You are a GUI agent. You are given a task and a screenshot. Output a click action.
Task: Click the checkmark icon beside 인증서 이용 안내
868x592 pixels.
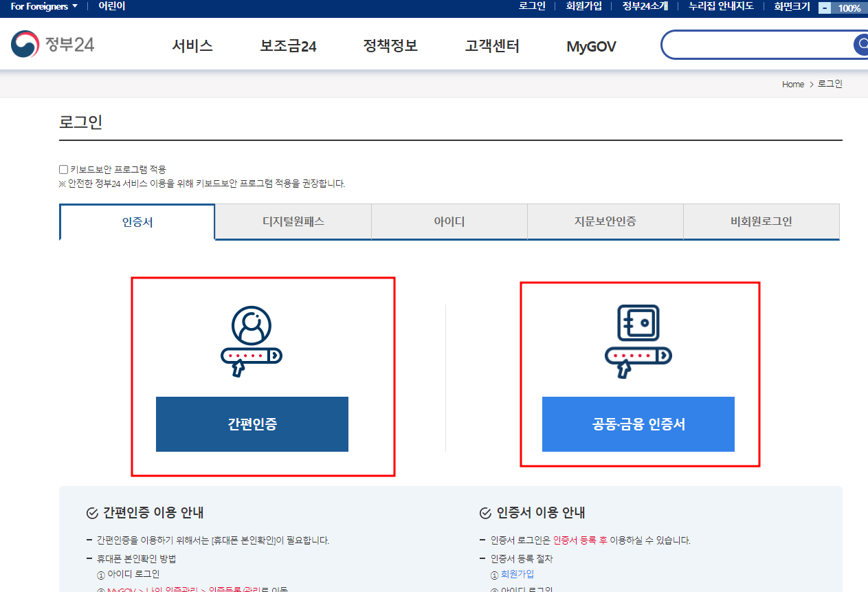pos(483,512)
